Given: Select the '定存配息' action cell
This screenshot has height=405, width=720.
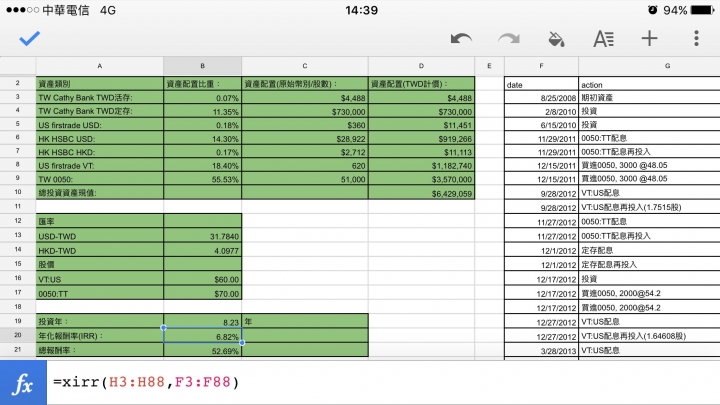Looking at the screenshot, I should (x=649, y=250).
